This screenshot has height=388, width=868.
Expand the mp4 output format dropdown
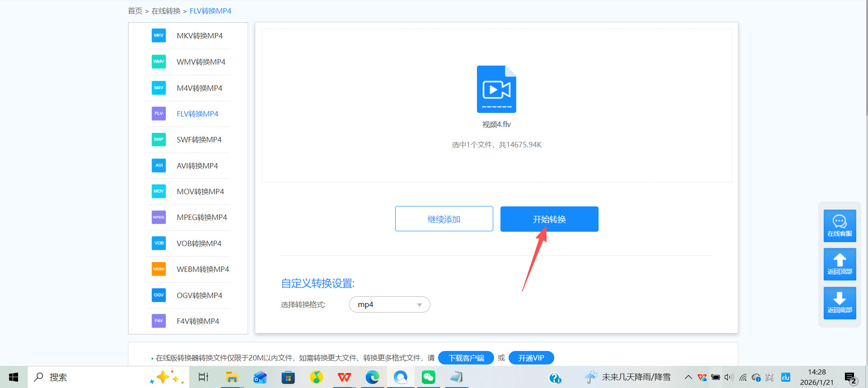pos(389,304)
